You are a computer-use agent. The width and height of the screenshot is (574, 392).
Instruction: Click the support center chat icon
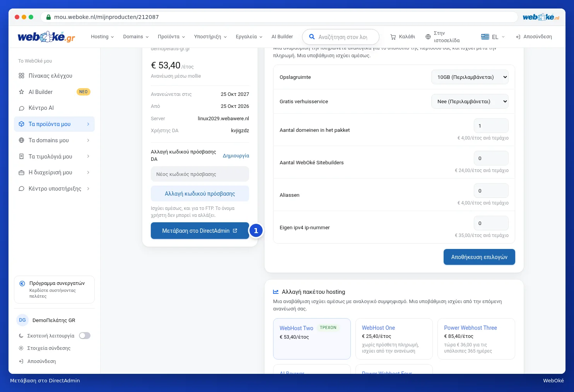click(x=22, y=189)
